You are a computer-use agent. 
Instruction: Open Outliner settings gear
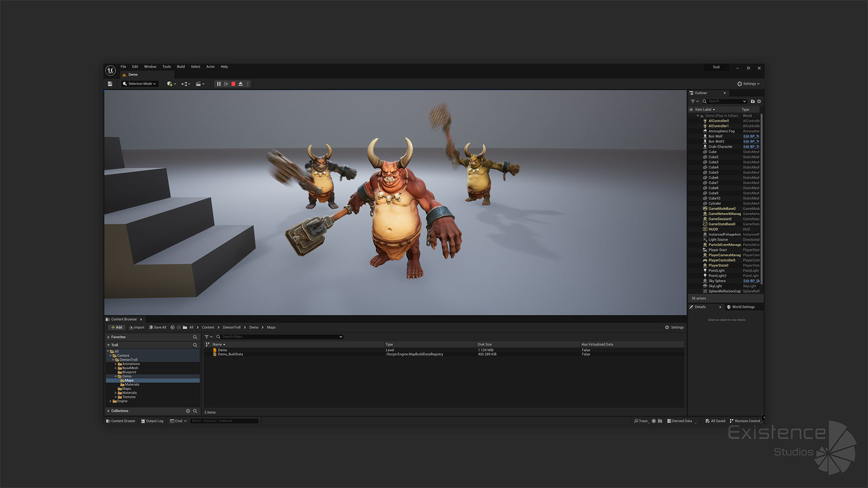[x=759, y=102]
